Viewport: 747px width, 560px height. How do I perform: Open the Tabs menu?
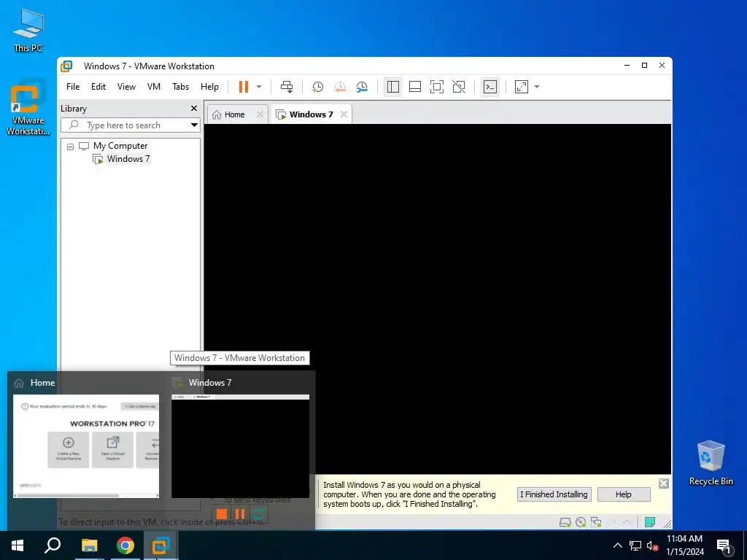pyautogui.click(x=181, y=87)
